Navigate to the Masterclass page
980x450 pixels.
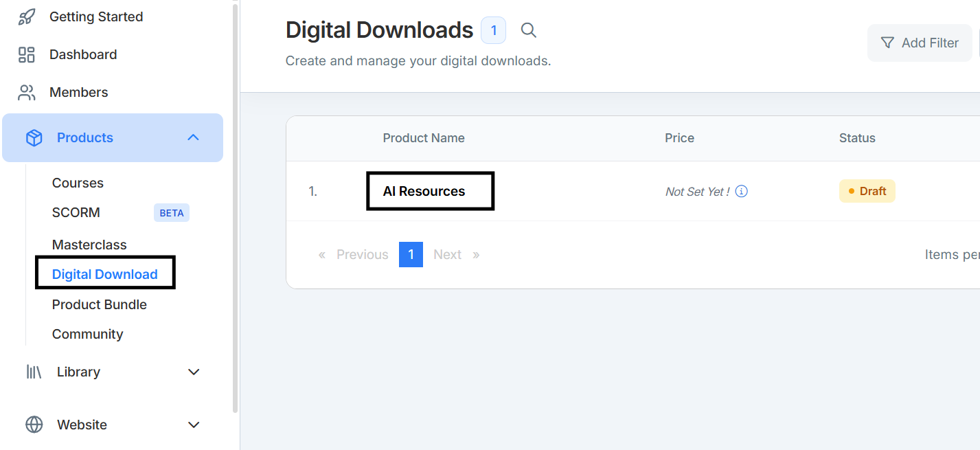(89, 244)
